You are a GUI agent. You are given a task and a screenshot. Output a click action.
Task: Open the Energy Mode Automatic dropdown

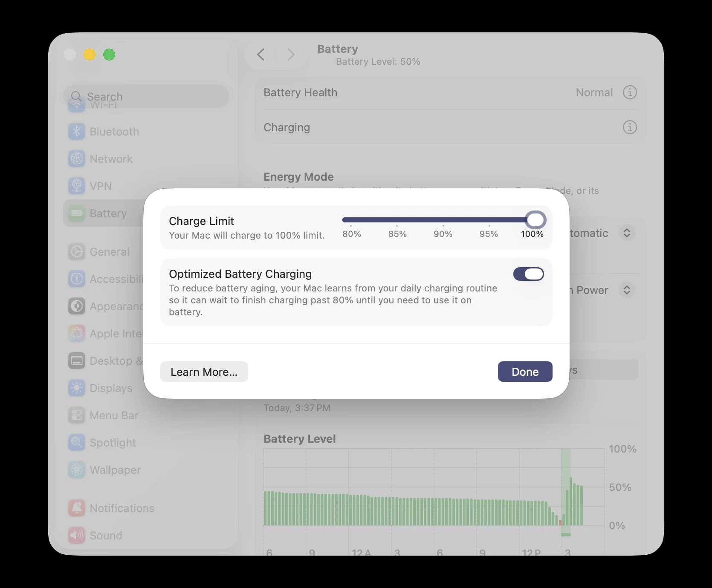[x=627, y=233]
